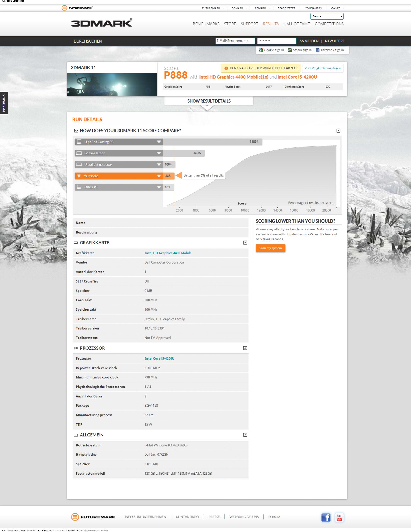Open the Support menu item
Image resolution: width=411 pixels, height=532 pixels.
point(249,24)
